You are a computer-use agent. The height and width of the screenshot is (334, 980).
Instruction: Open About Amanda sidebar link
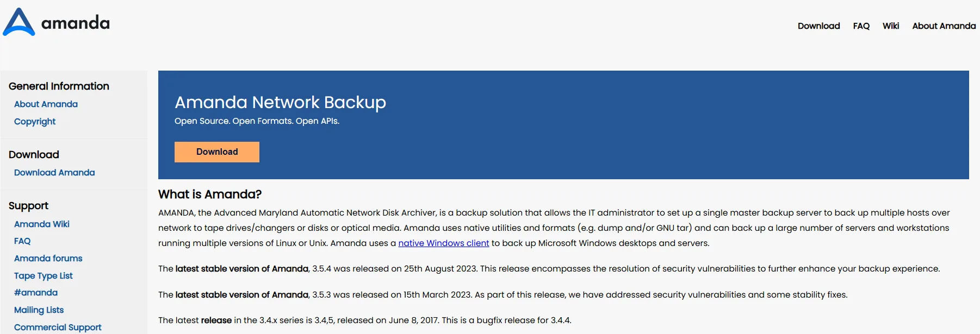click(46, 104)
